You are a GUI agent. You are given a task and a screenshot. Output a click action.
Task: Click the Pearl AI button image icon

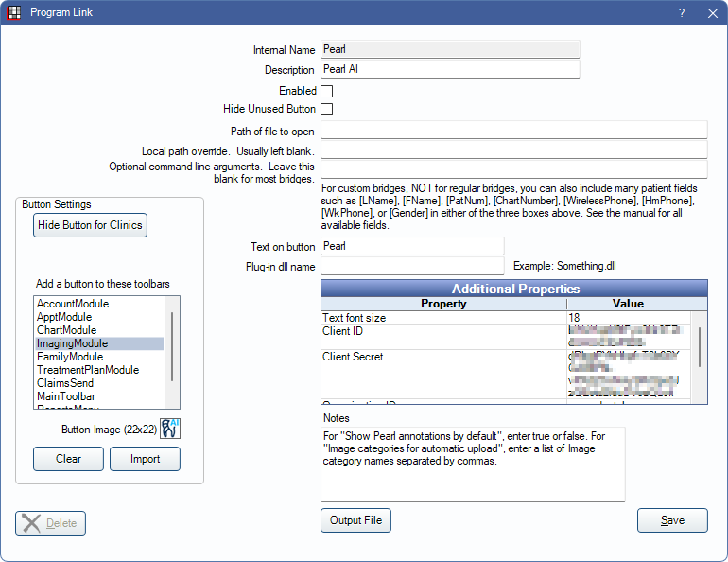pyautogui.click(x=170, y=429)
